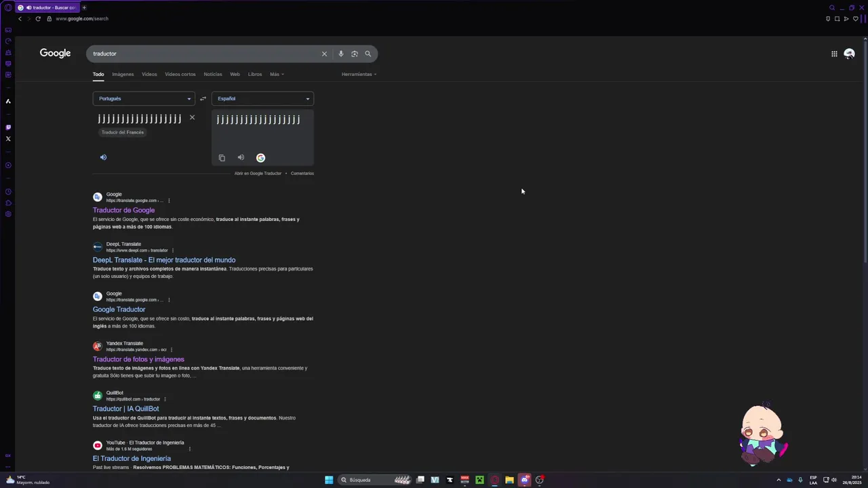
Task: Select the traductor browser tab
Action: coord(47,7)
